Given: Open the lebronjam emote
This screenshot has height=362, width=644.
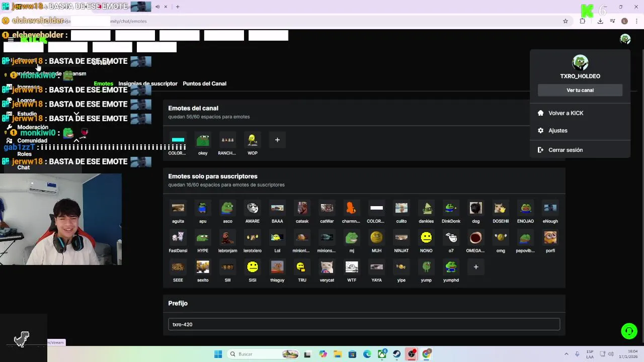Looking at the screenshot, I should (227, 237).
